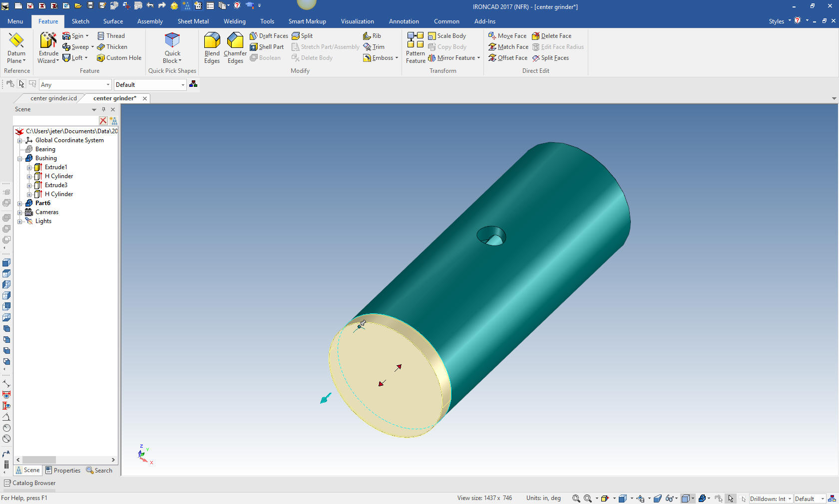This screenshot has height=504, width=839.
Task: Switch to the Properties panel tab
Action: tap(63, 471)
